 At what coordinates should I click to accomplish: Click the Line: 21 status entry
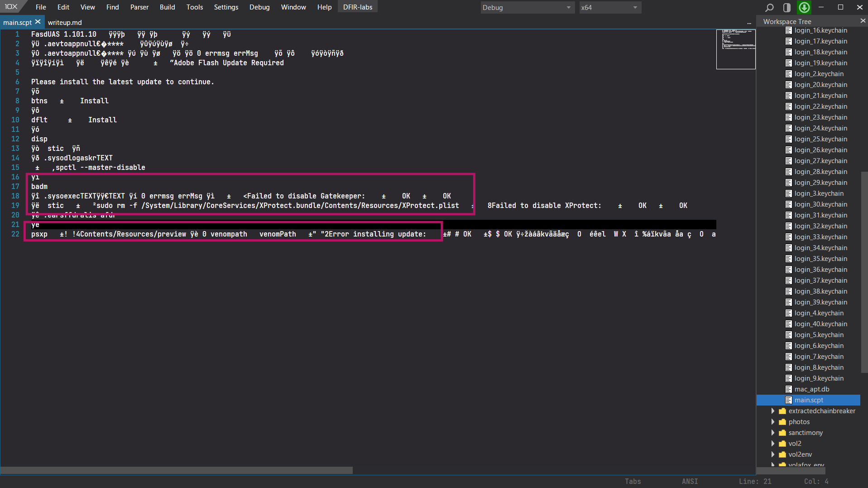pyautogui.click(x=755, y=481)
